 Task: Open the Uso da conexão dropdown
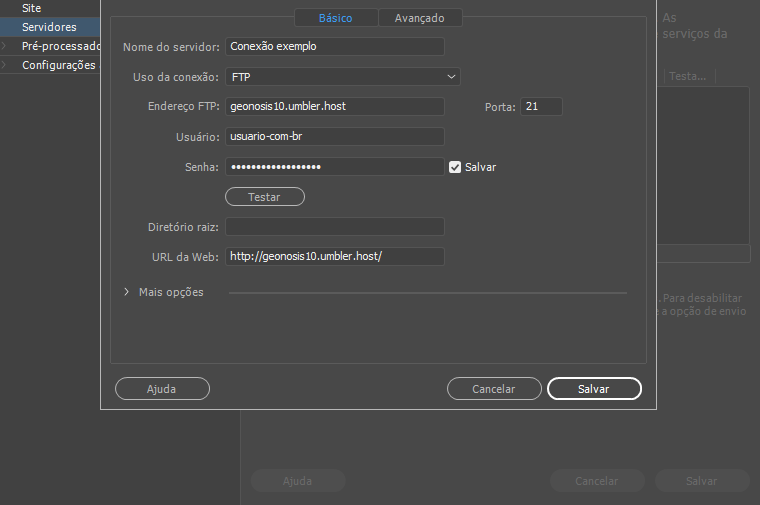(342, 76)
